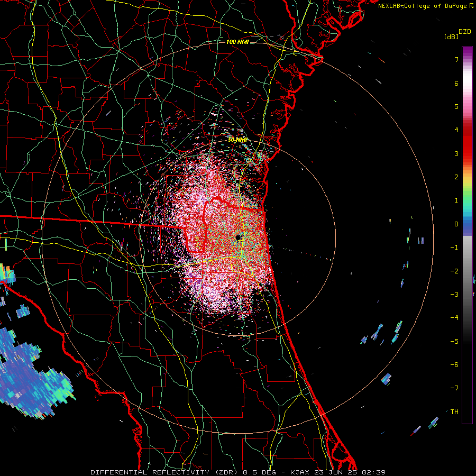This screenshot has width=476, height=476.
Task: Click the -5 value on color scale
Action: 454,342
